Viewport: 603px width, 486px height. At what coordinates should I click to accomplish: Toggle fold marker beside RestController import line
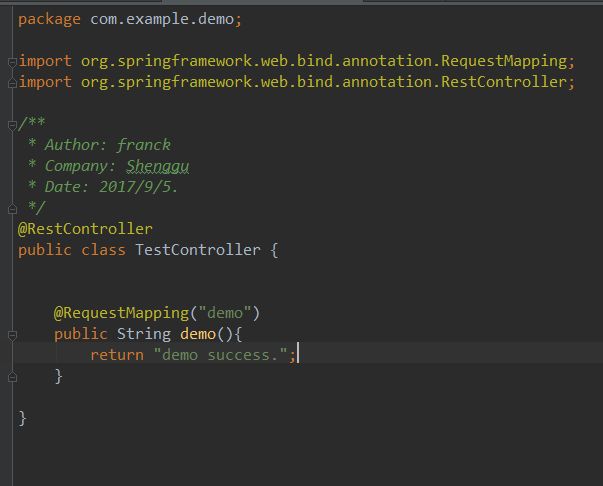[12, 83]
